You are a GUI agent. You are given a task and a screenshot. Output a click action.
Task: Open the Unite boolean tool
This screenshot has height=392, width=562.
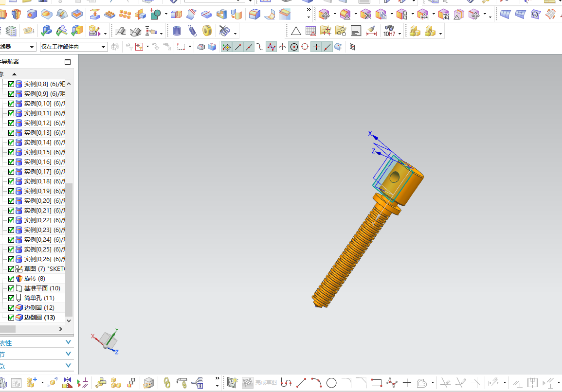point(155,14)
